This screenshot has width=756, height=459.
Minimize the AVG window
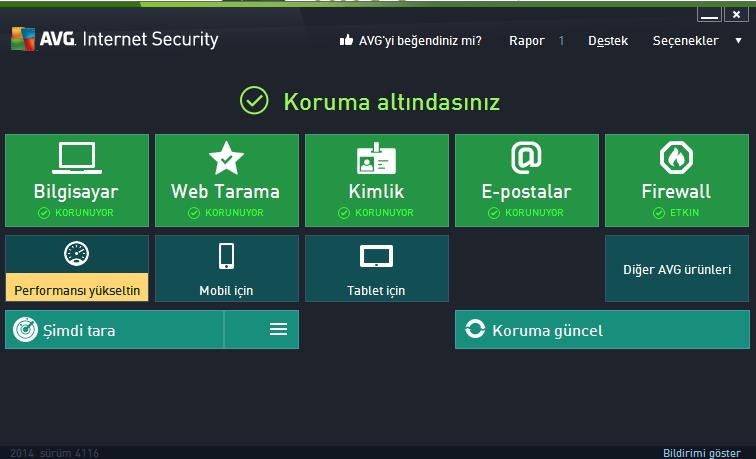709,14
